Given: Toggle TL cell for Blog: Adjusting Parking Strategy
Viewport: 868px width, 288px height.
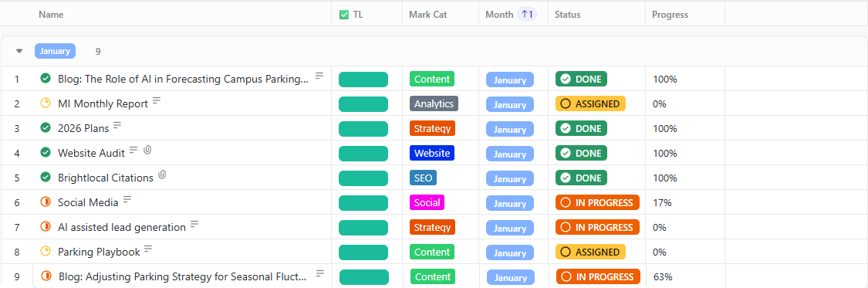Looking at the screenshot, I should 363,277.
